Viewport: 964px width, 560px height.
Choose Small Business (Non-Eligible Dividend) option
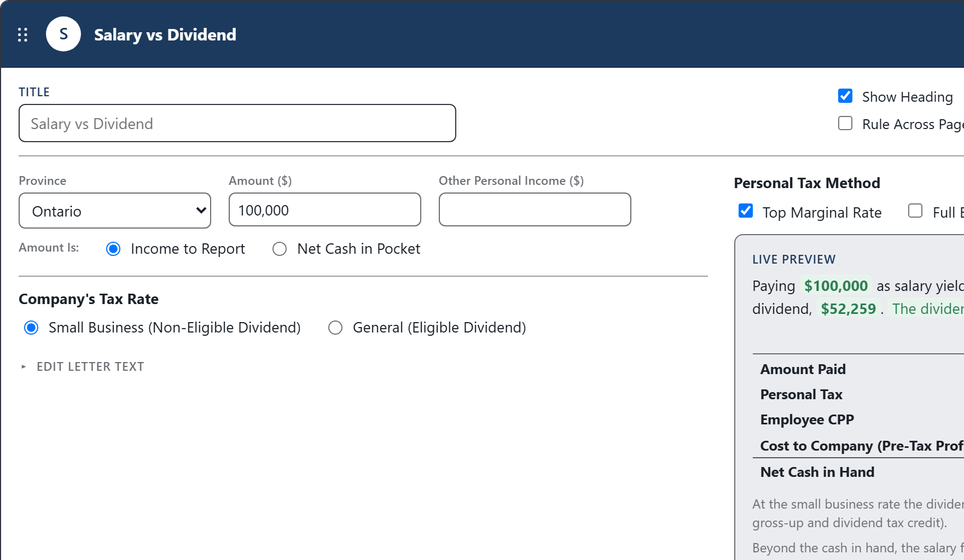(31, 328)
